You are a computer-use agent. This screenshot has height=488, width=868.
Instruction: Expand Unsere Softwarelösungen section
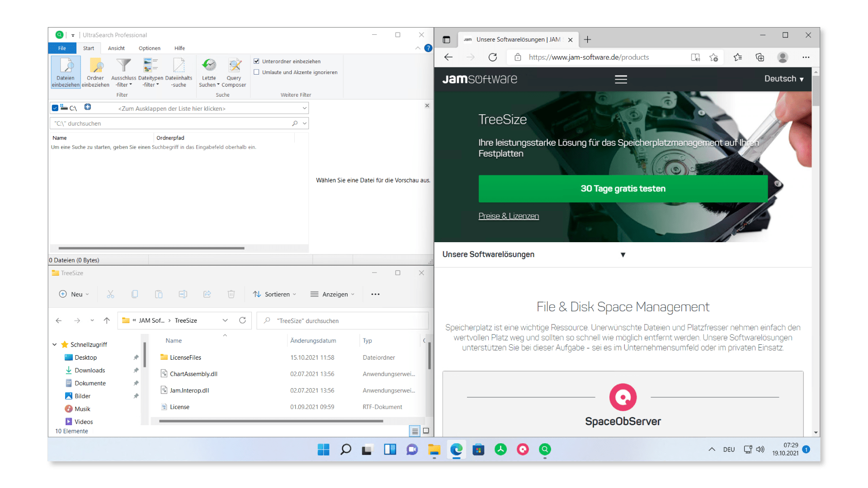tap(623, 254)
